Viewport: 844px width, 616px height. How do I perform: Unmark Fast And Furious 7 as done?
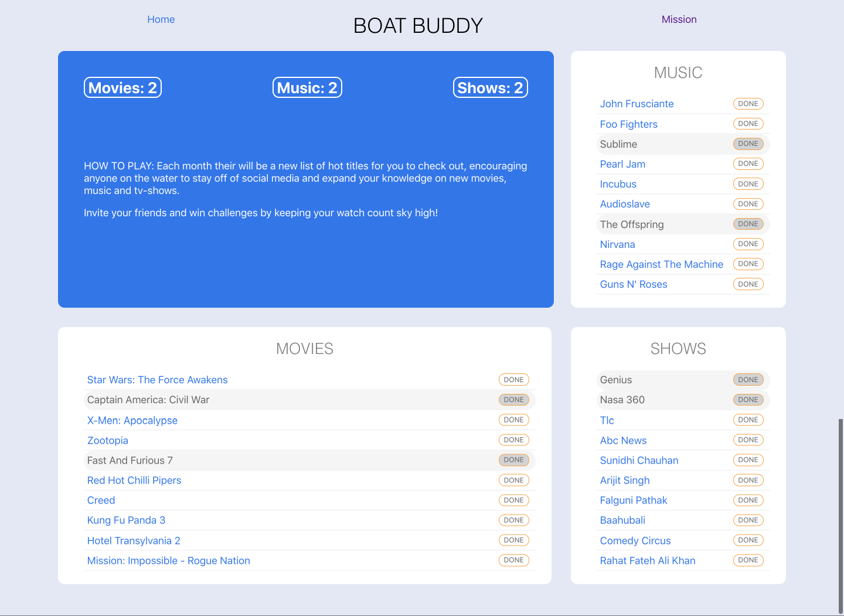513,460
